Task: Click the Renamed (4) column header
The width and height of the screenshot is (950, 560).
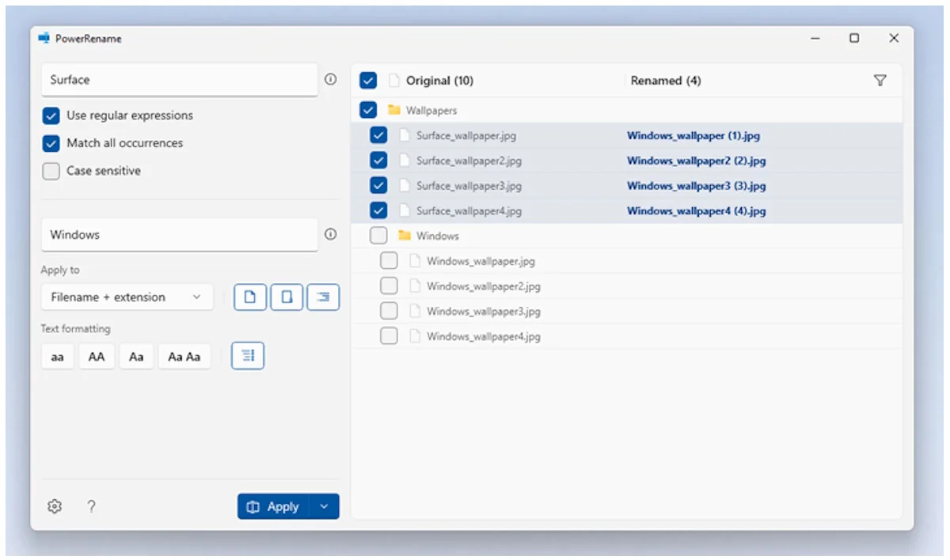Action: point(666,80)
